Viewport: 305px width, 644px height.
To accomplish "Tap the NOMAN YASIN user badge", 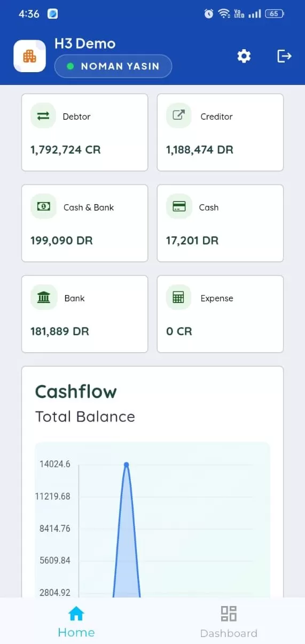I will click(x=113, y=67).
